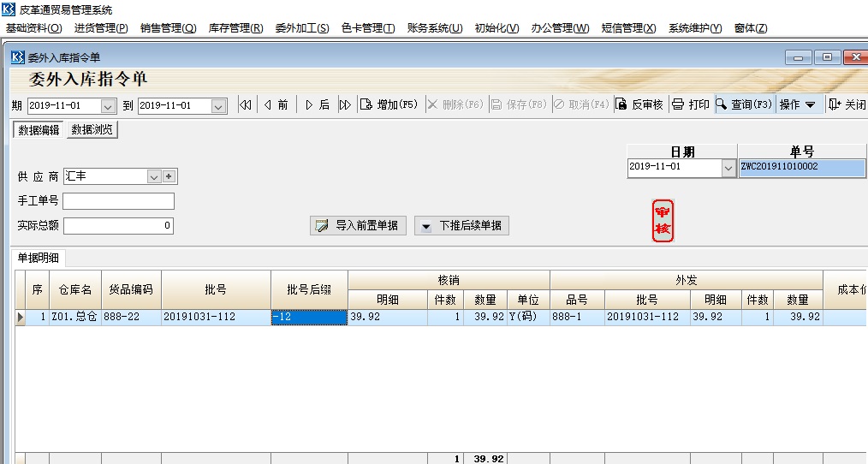Click the 品号 column header
Viewport: 868px width, 464px height.
coord(577,300)
